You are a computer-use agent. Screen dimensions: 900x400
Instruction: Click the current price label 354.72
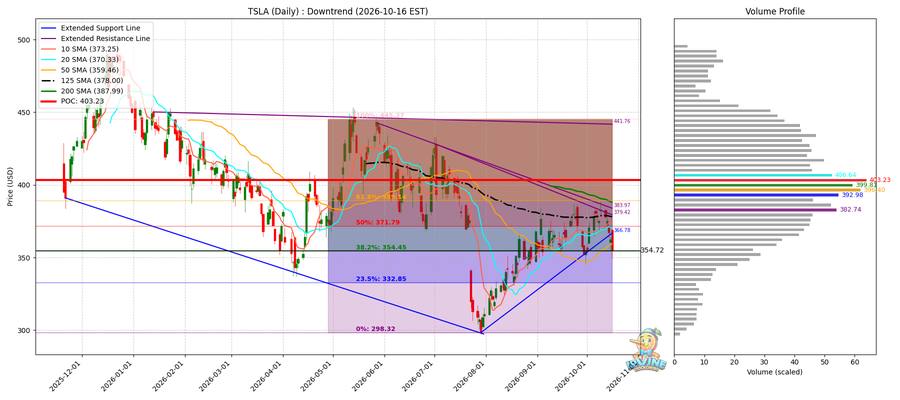pyautogui.click(x=653, y=251)
